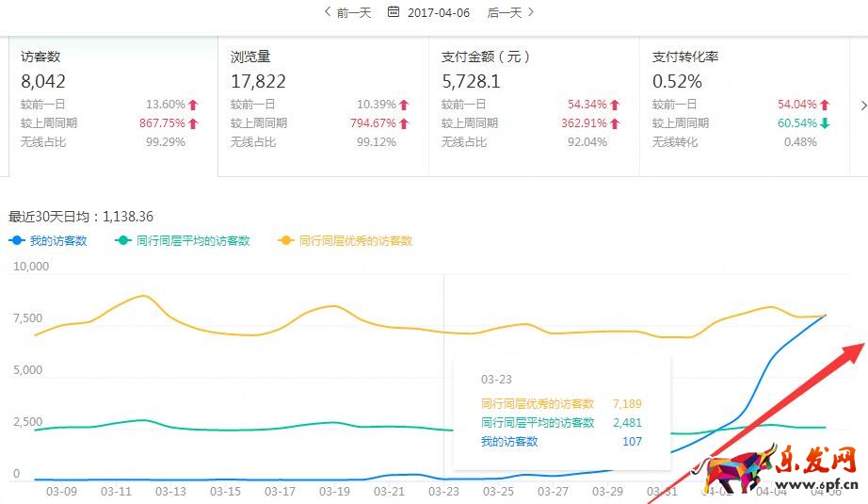Click the 03-23 label on chart axis
This screenshot has height=504, width=868.
(443, 491)
